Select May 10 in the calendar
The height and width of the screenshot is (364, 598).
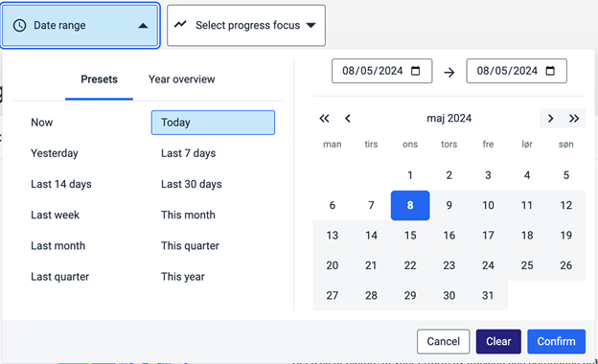(488, 205)
